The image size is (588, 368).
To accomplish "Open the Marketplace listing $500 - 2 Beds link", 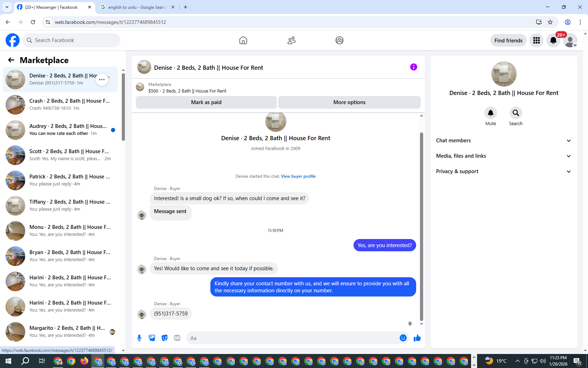I will tap(187, 91).
